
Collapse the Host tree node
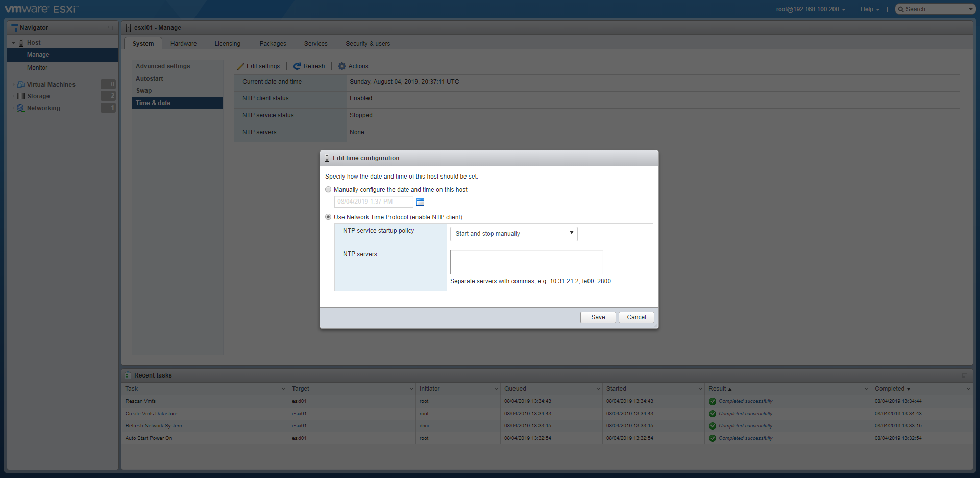coord(13,43)
